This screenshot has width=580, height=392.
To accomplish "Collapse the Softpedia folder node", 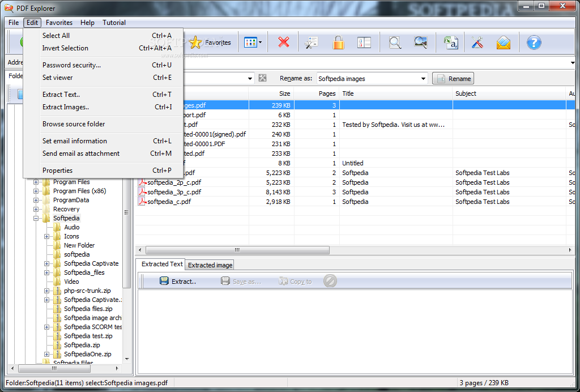I will click(36, 218).
